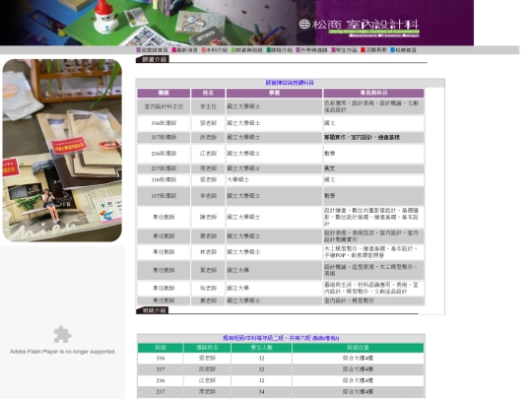Click the 姓名 column header in teacher table
Image resolution: width=532 pixels, height=399 pixels.
point(208,93)
